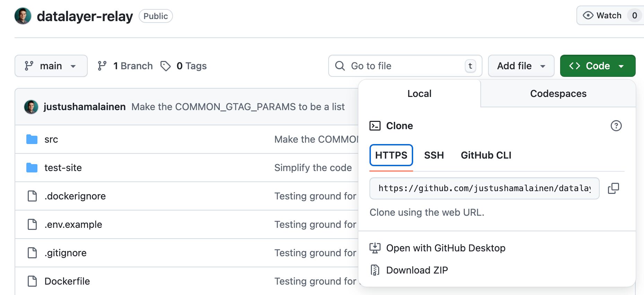Screen dimensions: 644x295
Task: Open the test-site folder
Action: pos(63,168)
